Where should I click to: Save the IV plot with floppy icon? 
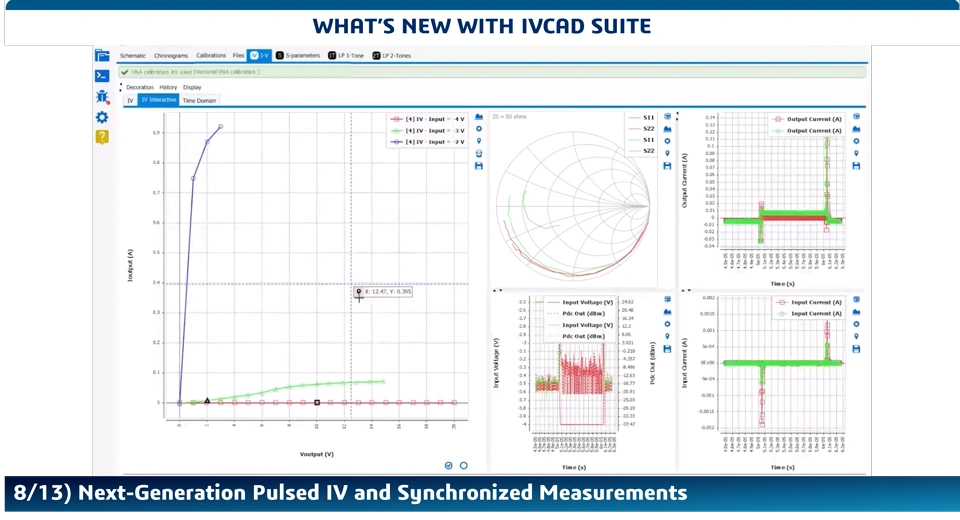click(479, 166)
